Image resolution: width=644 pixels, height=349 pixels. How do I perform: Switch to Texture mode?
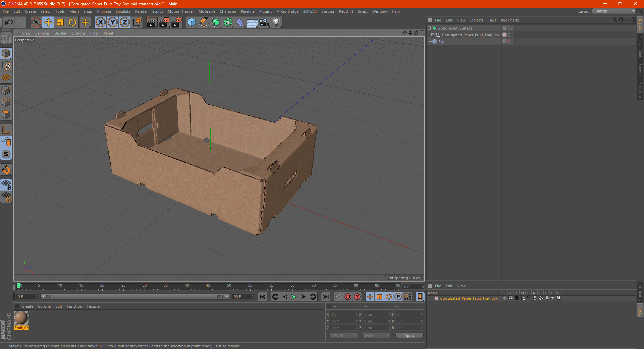pyautogui.click(x=6, y=66)
